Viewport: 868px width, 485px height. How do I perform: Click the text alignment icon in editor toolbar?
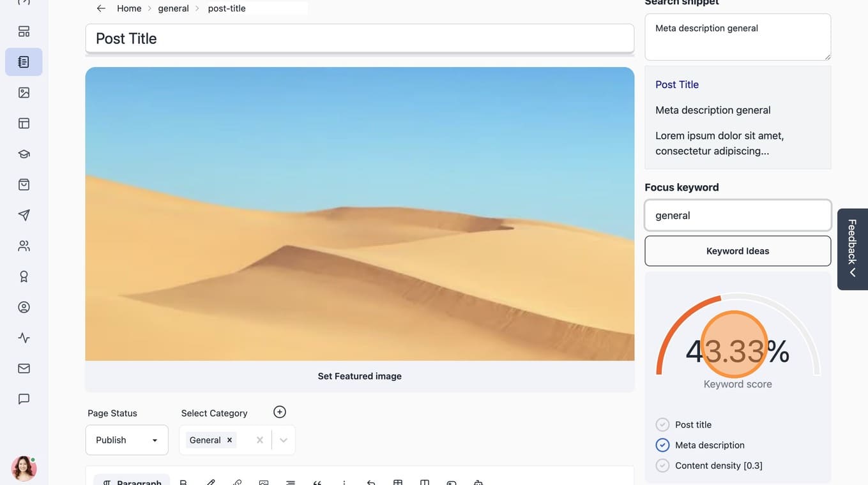pyautogui.click(x=291, y=482)
